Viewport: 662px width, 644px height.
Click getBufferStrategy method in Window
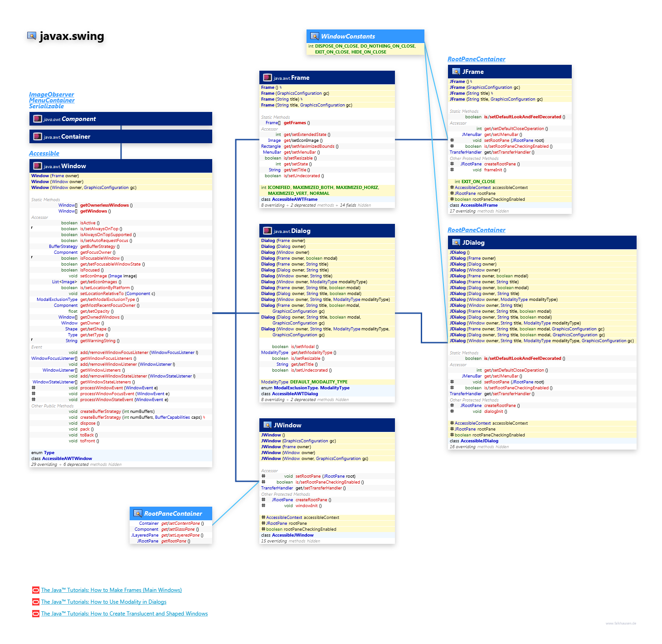click(x=97, y=247)
